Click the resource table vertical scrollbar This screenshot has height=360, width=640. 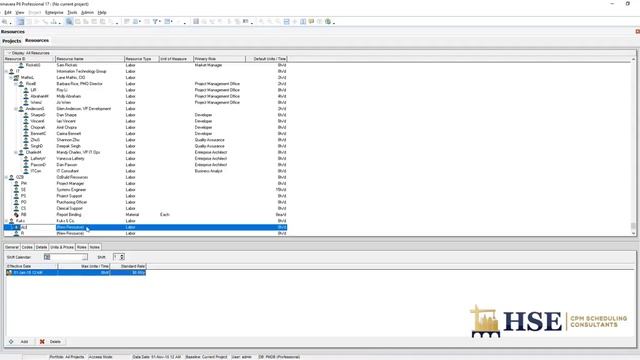click(x=633, y=146)
